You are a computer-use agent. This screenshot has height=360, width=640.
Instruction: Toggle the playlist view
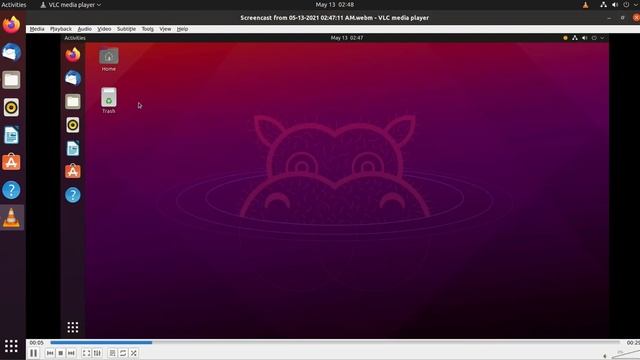(x=113, y=353)
